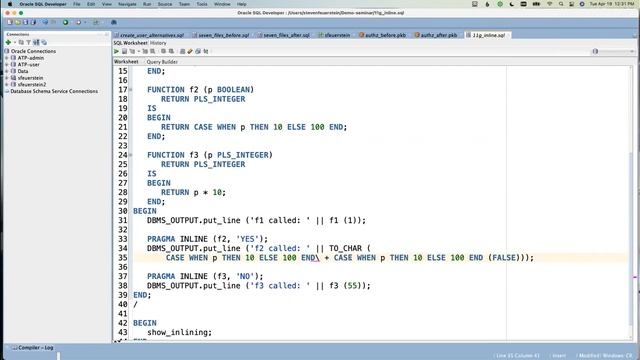The width and height of the screenshot is (640, 360).
Task: Expand the ATP-admin connection node
Action: tap(7, 58)
